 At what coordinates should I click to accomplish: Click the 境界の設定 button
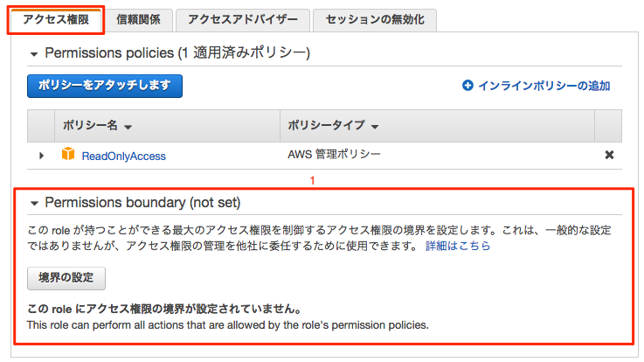click(66, 278)
